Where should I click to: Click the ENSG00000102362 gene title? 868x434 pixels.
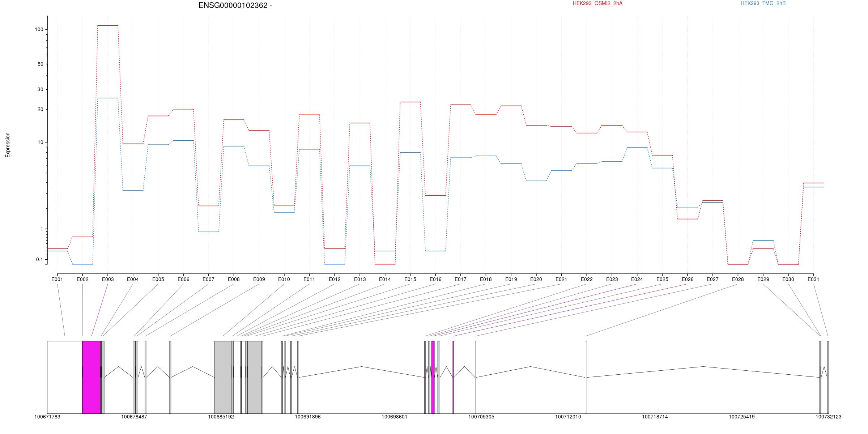pos(235,5)
